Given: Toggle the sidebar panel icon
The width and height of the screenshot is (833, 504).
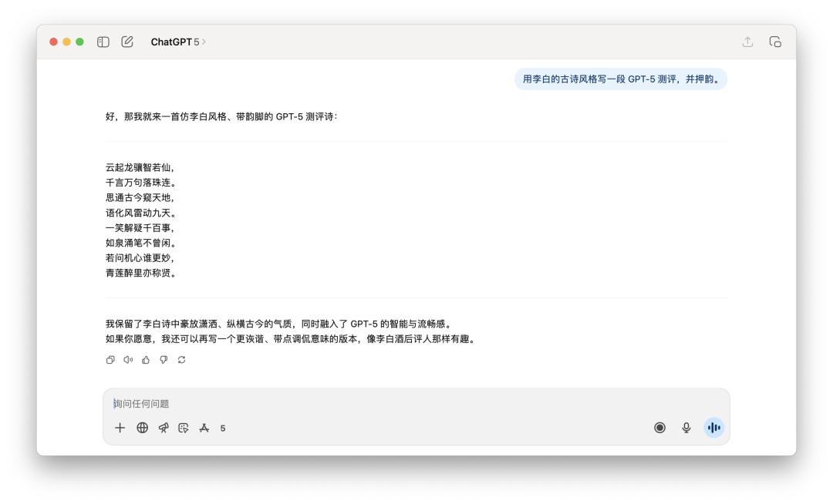Looking at the screenshot, I should point(103,42).
